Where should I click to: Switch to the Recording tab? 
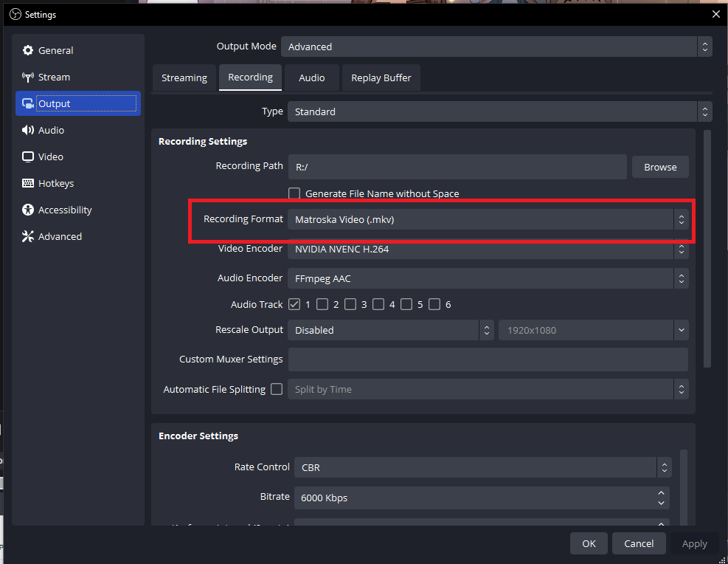250,77
